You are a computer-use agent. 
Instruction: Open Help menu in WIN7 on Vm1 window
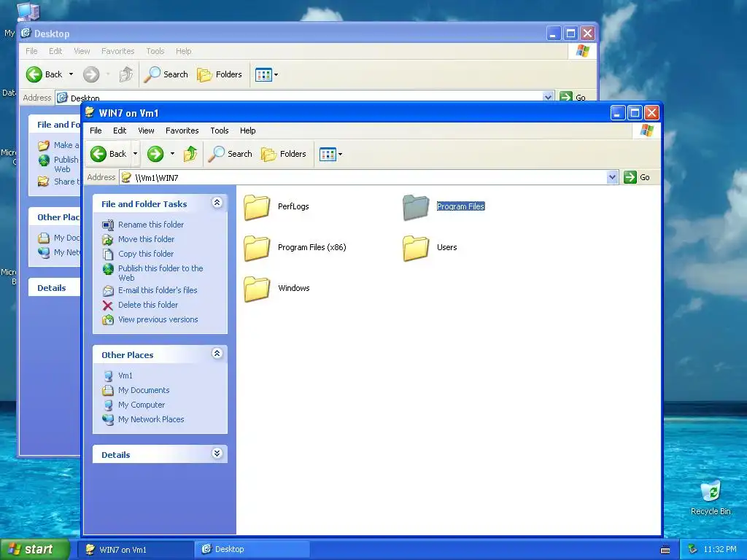click(248, 131)
